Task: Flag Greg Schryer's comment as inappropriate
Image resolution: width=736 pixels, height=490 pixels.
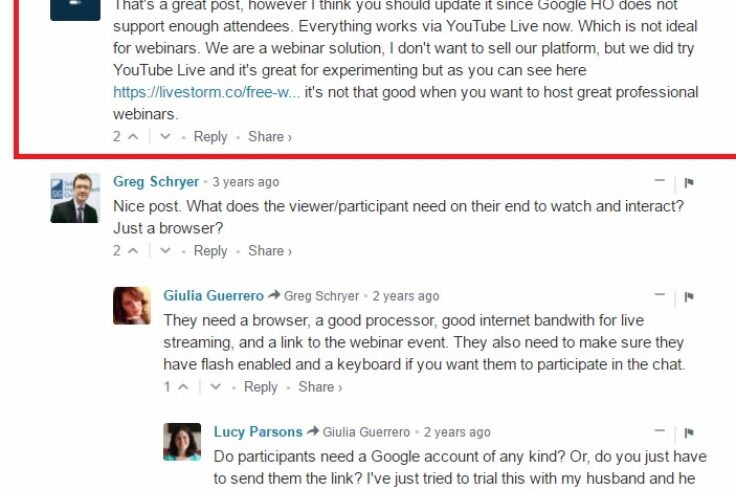Action: [689, 183]
